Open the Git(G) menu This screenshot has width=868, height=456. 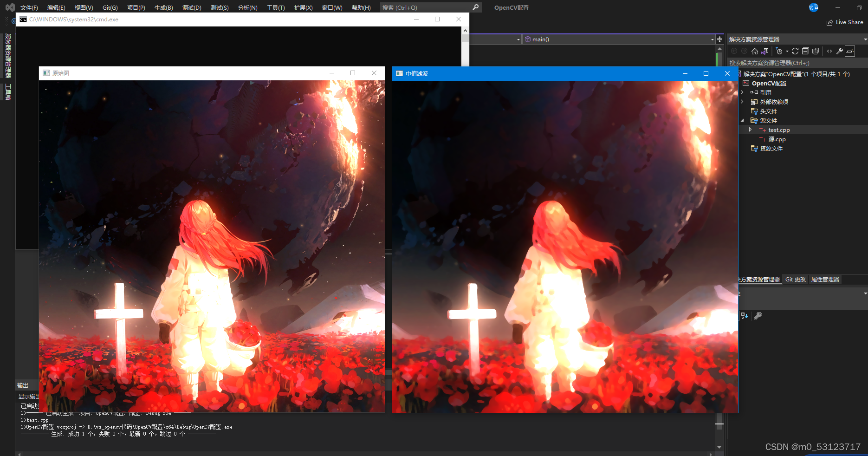click(110, 8)
